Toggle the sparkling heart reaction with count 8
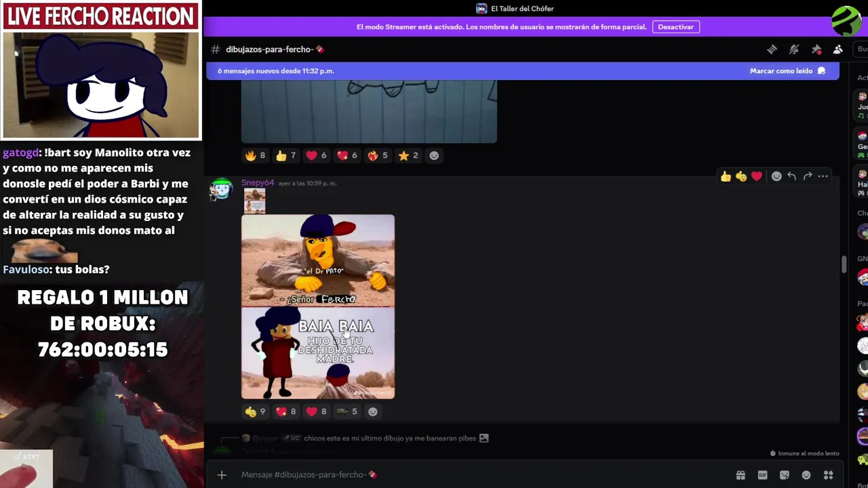This screenshot has width=868, height=488. [x=286, y=411]
